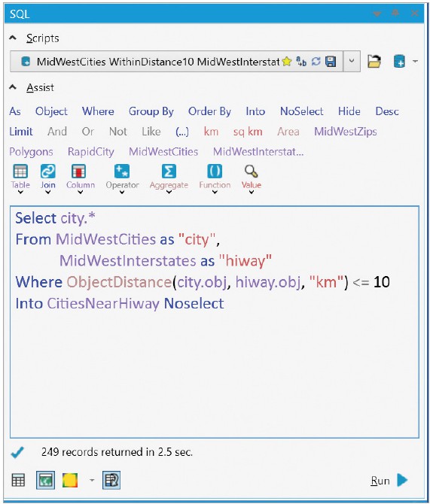This screenshot has width=430, height=504.
Task: Click the open folder icon
Action: click(374, 61)
